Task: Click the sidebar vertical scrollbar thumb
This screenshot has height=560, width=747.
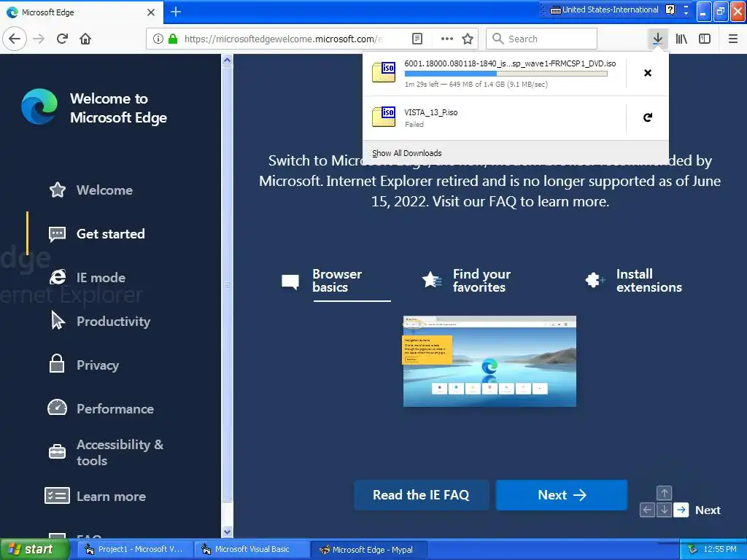Action: pyautogui.click(x=228, y=284)
